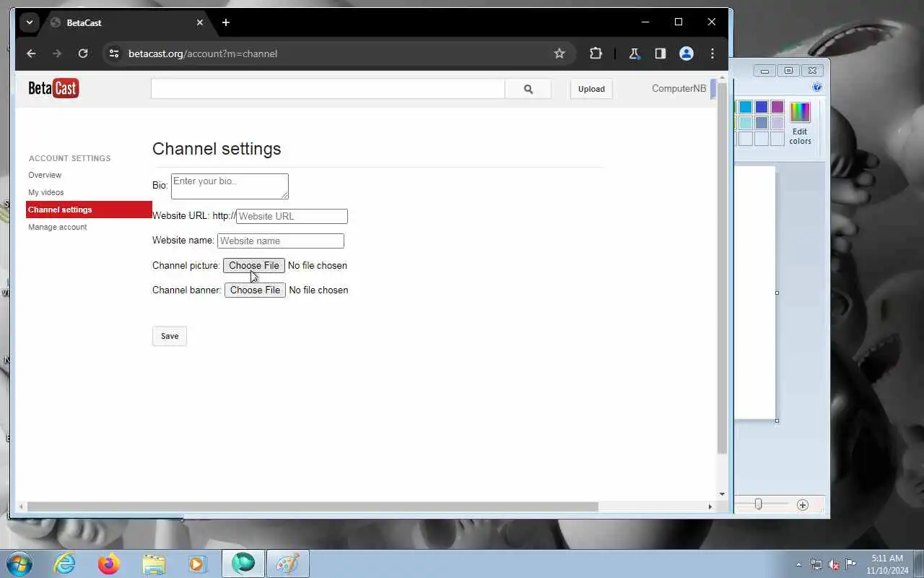This screenshot has height=578, width=924.
Task: Open the tab search dropdown arrow
Action: [30, 22]
